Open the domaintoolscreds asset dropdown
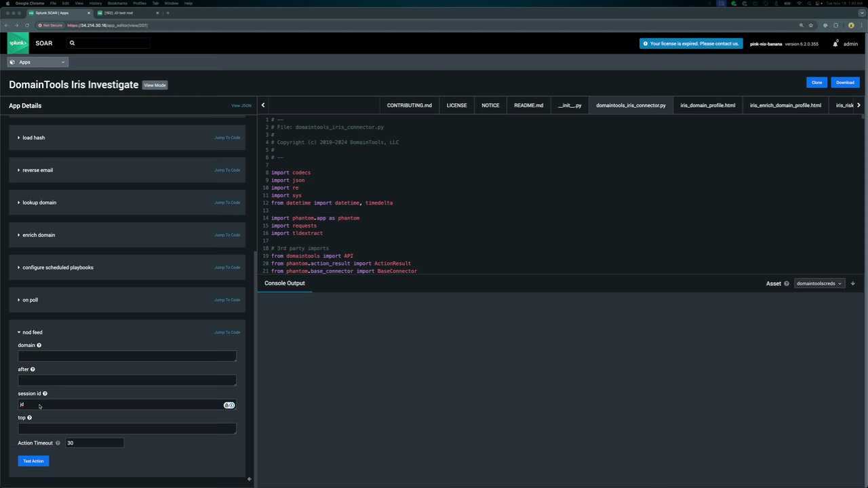The image size is (868, 488). (x=819, y=283)
